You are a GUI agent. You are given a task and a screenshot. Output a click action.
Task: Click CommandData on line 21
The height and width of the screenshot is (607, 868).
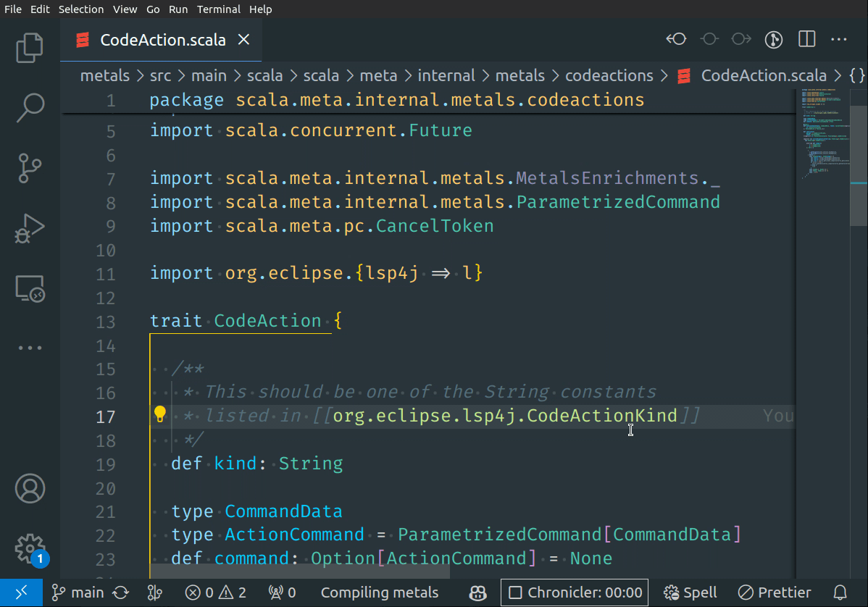283,511
